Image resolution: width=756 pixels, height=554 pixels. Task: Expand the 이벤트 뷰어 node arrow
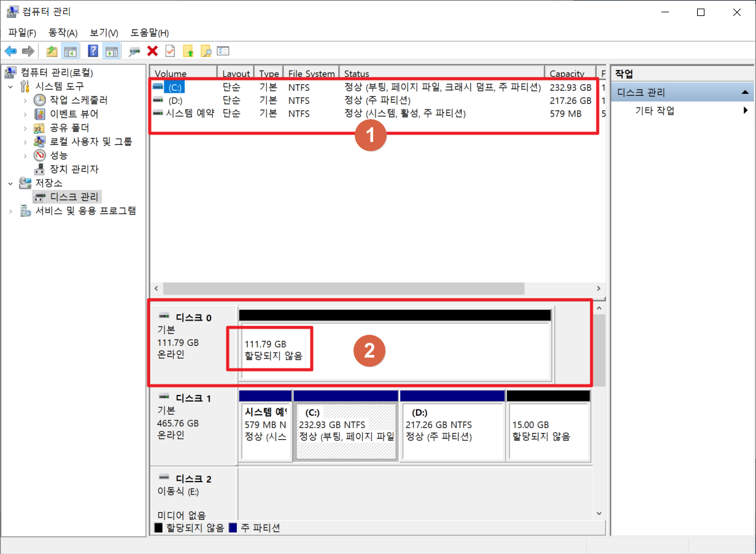pyautogui.click(x=25, y=114)
